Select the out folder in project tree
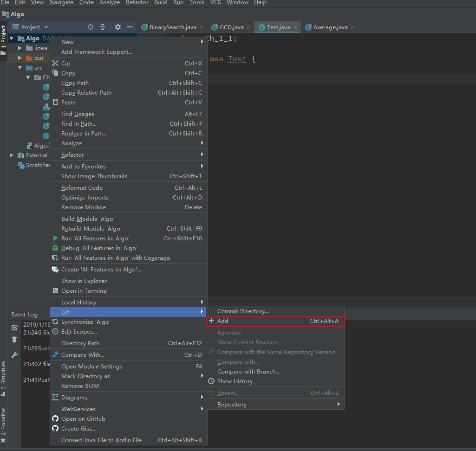 point(39,58)
